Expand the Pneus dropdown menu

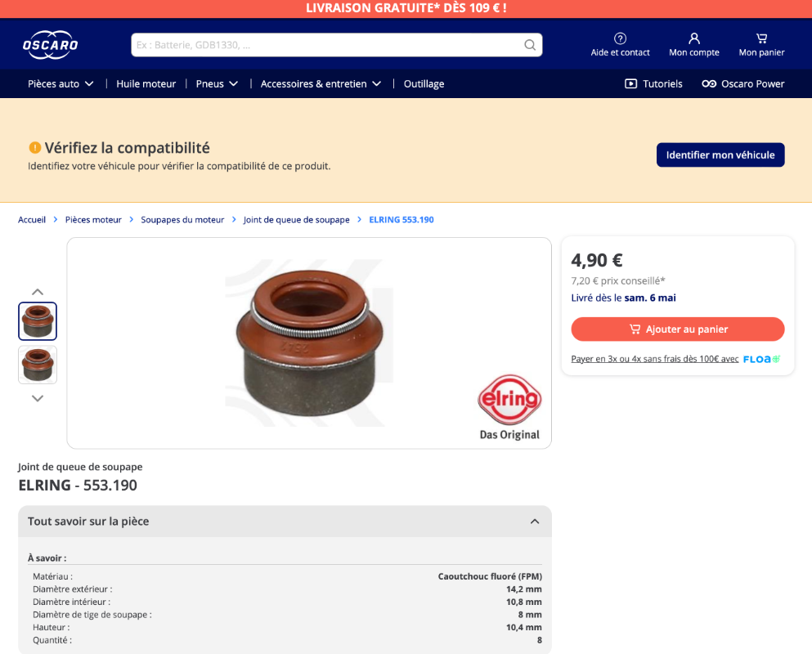(217, 84)
